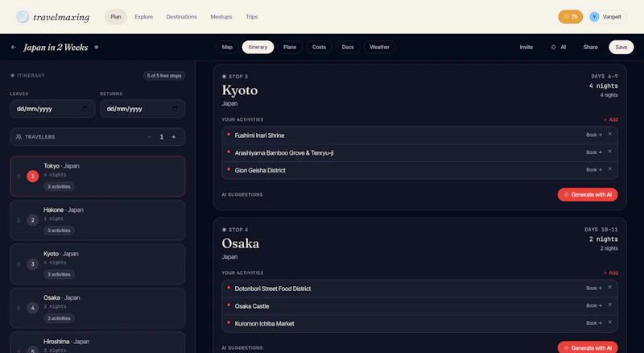Switch to the Costs tab
The image size is (644, 353).
point(319,48)
